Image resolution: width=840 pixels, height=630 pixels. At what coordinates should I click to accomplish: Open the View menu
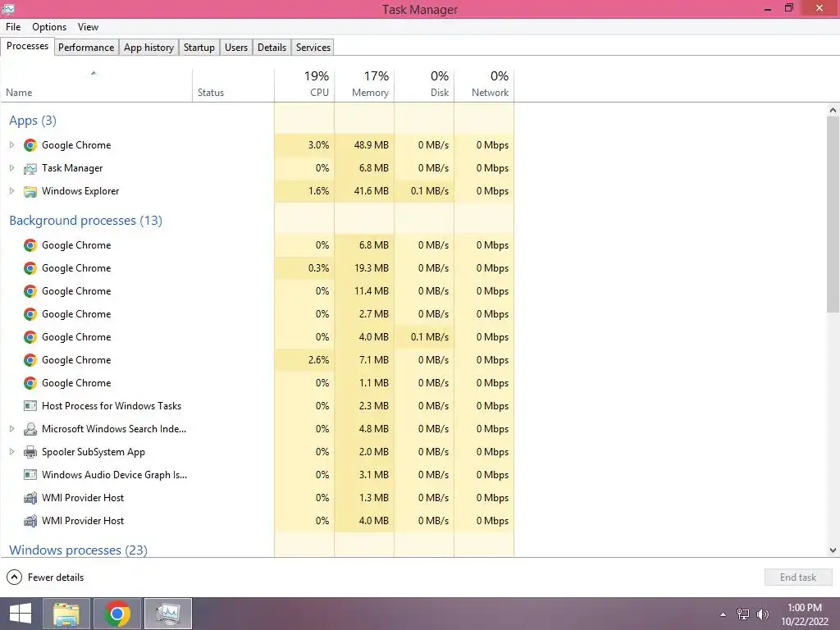click(x=88, y=27)
